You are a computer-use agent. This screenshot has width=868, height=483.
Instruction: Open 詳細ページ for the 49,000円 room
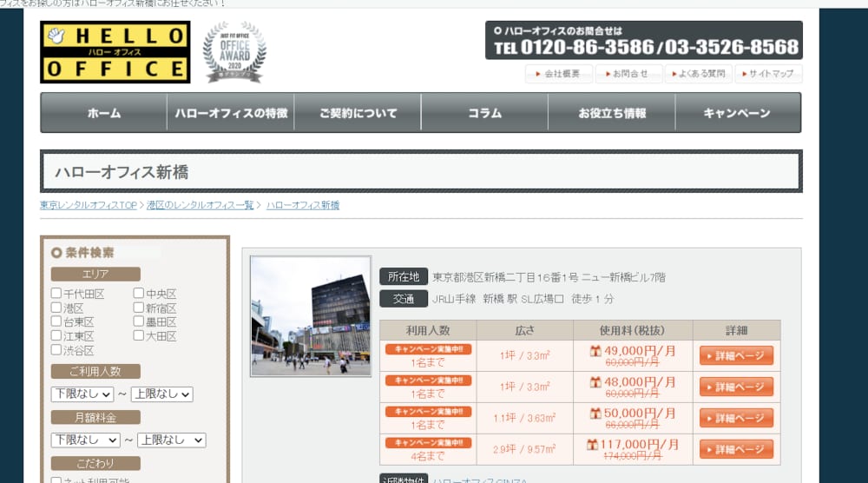(736, 355)
